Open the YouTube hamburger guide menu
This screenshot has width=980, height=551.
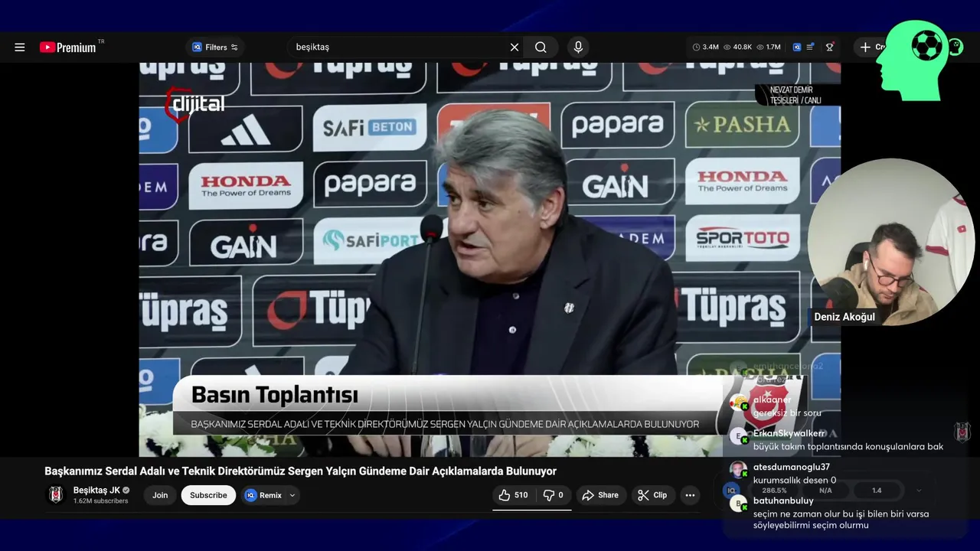coord(20,47)
